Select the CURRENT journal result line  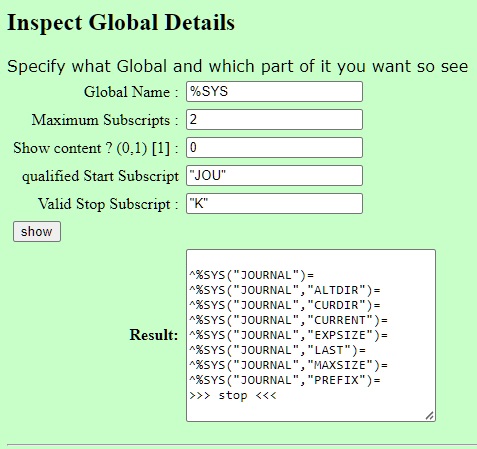click(x=288, y=320)
